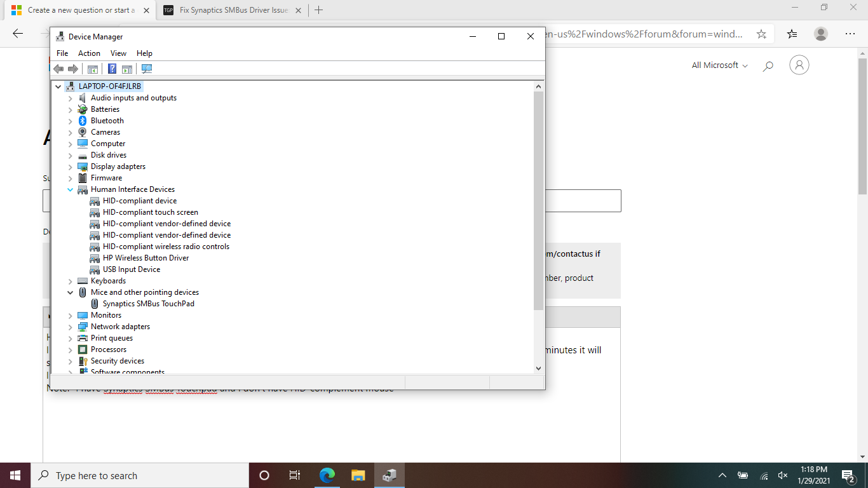Image resolution: width=868 pixels, height=488 pixels.
Task: Click the device icon beside HP Wireless Button Driver
Action: pyautogui.click(x=95, y=258)
